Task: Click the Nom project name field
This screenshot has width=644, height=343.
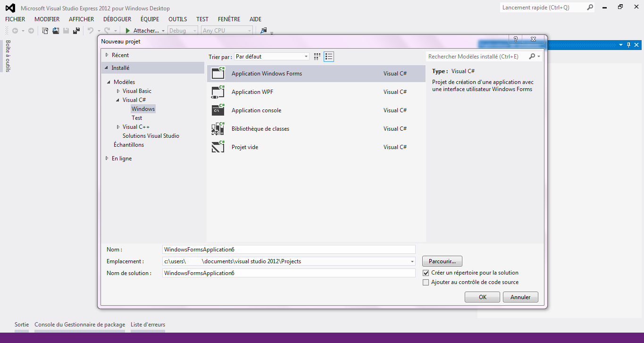Action: click(x=289, y=250)
